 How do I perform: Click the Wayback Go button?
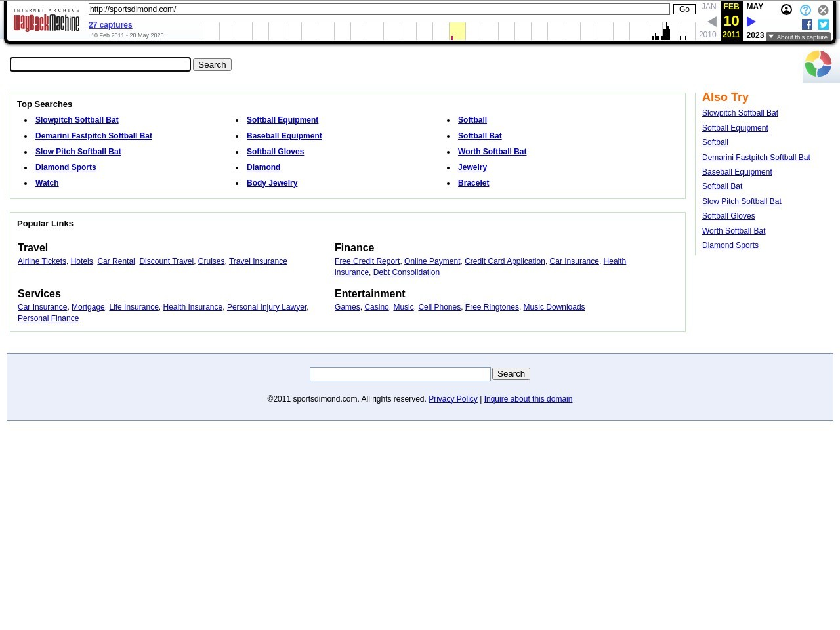click(x=684, y=9)
